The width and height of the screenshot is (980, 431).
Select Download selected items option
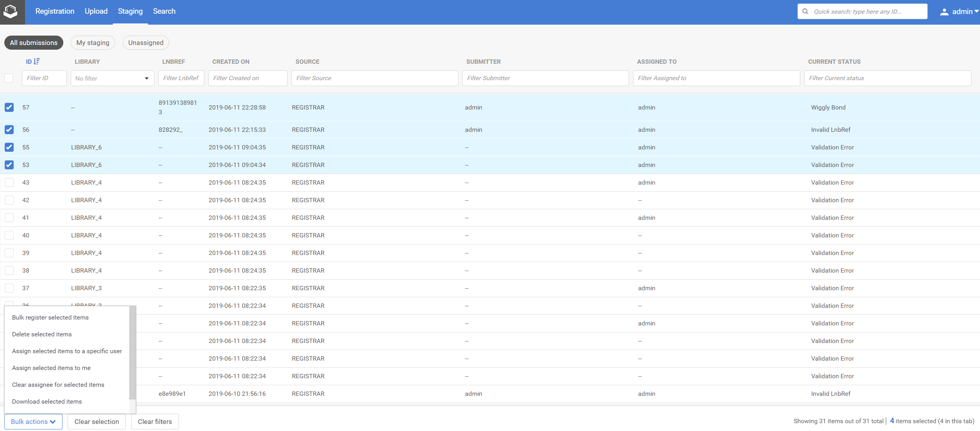coord(47,401)
